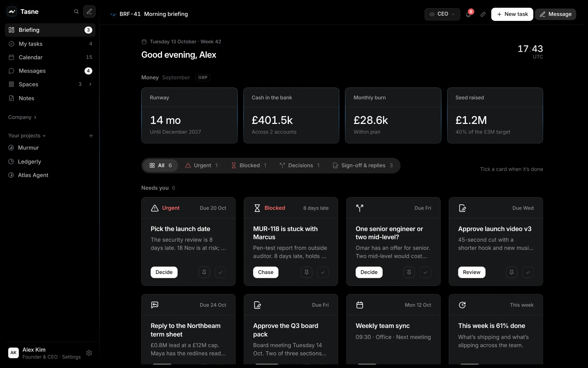The height and width of the screenshot is (368, 588).
Task: Pin the Pick the launch date card
Action: click(204, 272)
